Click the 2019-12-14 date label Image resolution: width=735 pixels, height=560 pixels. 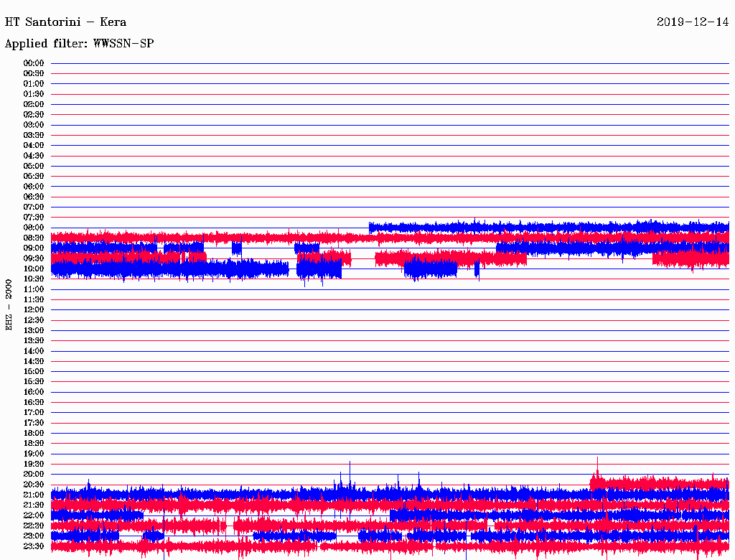coord(693,22)
